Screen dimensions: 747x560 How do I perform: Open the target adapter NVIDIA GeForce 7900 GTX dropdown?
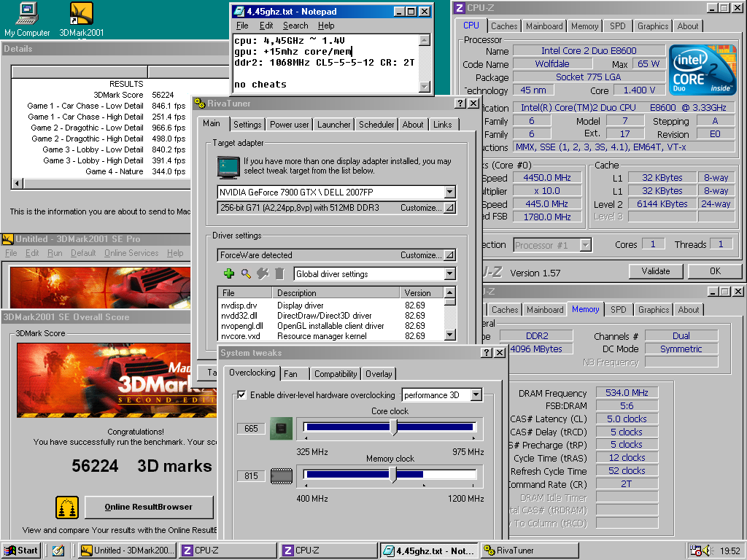[449, 192]
